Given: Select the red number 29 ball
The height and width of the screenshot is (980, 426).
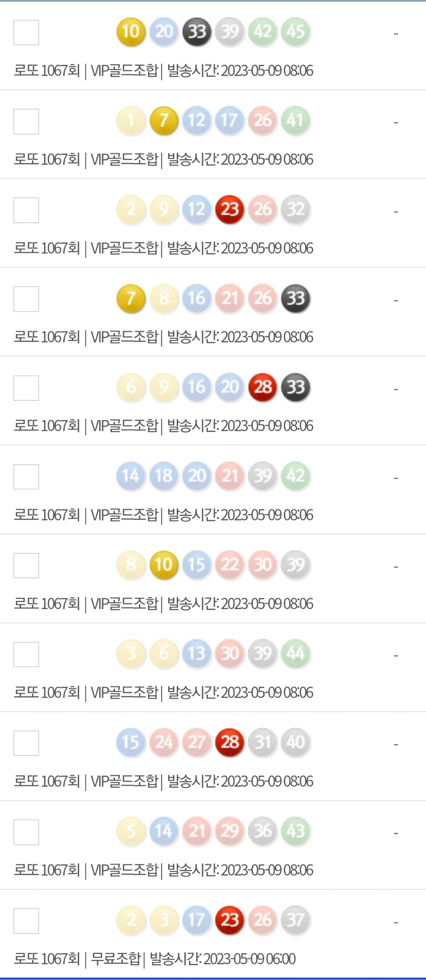Looking at the screenshot, I should point(230,831).
